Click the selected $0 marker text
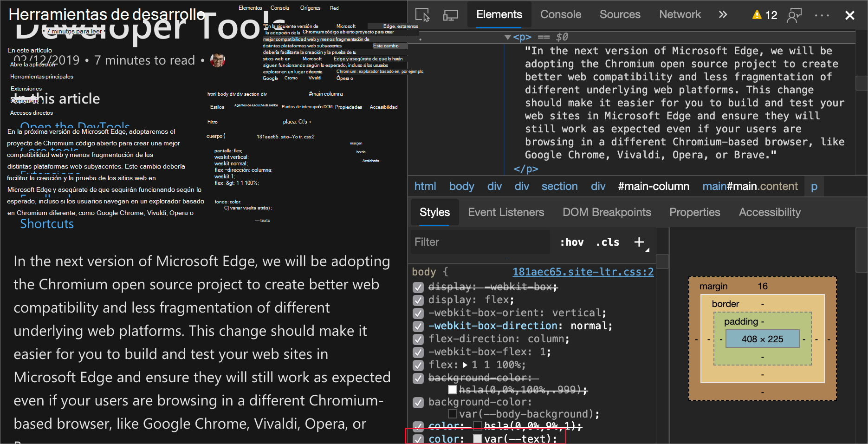 pos(562,37)
